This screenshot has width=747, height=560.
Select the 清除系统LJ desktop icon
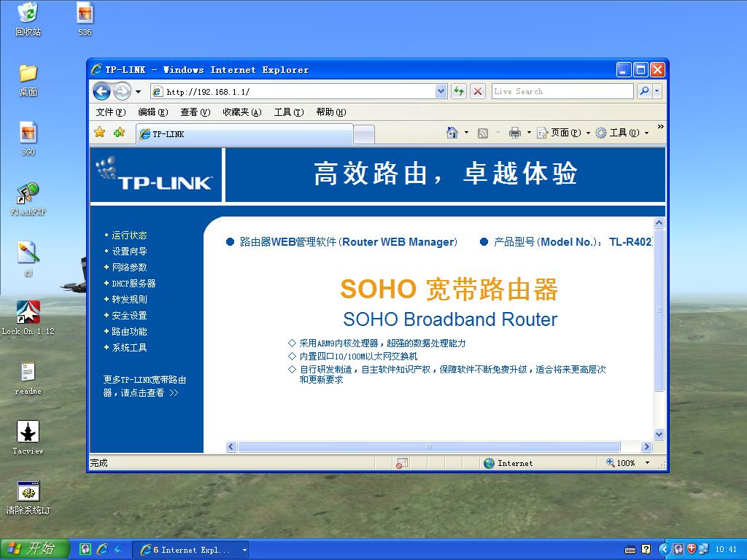point(28,498)
